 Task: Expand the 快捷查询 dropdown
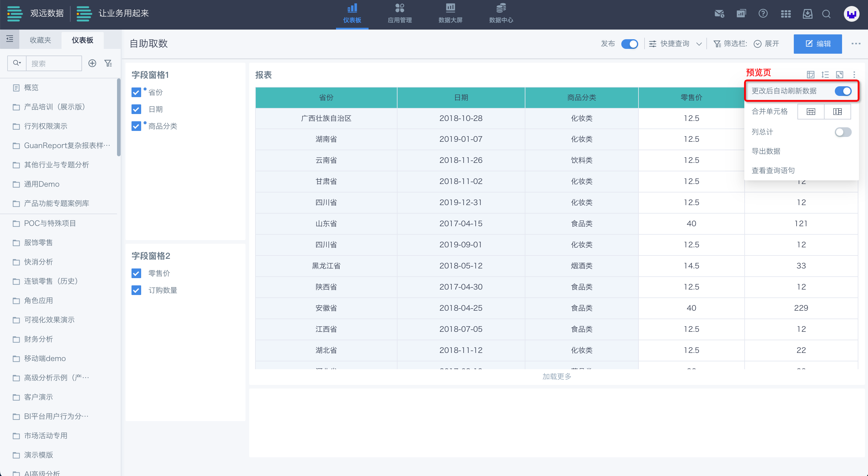point(699,44)
